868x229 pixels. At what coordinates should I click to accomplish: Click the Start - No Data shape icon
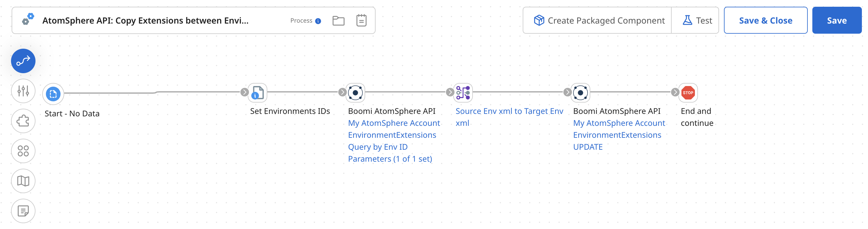(53, 93)
